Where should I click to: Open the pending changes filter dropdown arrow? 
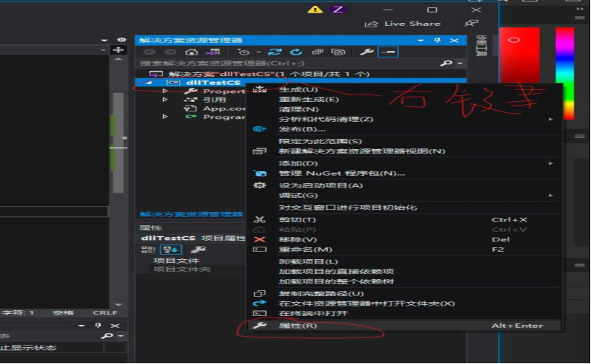(x=259, y=52)
